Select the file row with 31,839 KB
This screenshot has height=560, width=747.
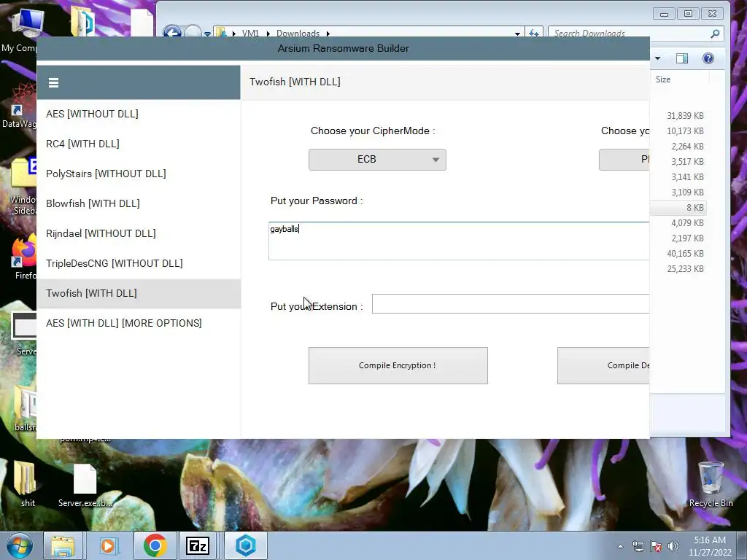click(678, 116)
